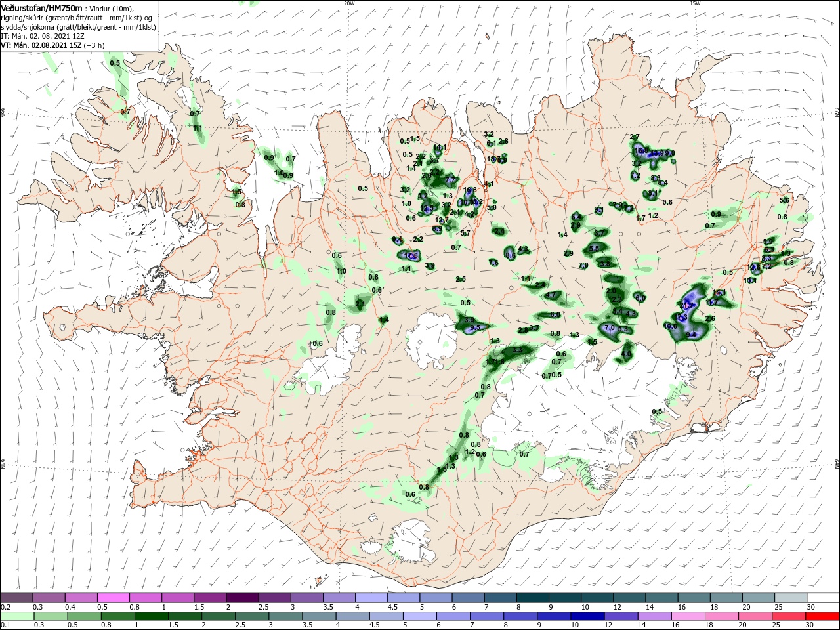
Task: Select the navy blue swatch between 10 and 12
Action: pyautogui.click(x=587, y=616)
